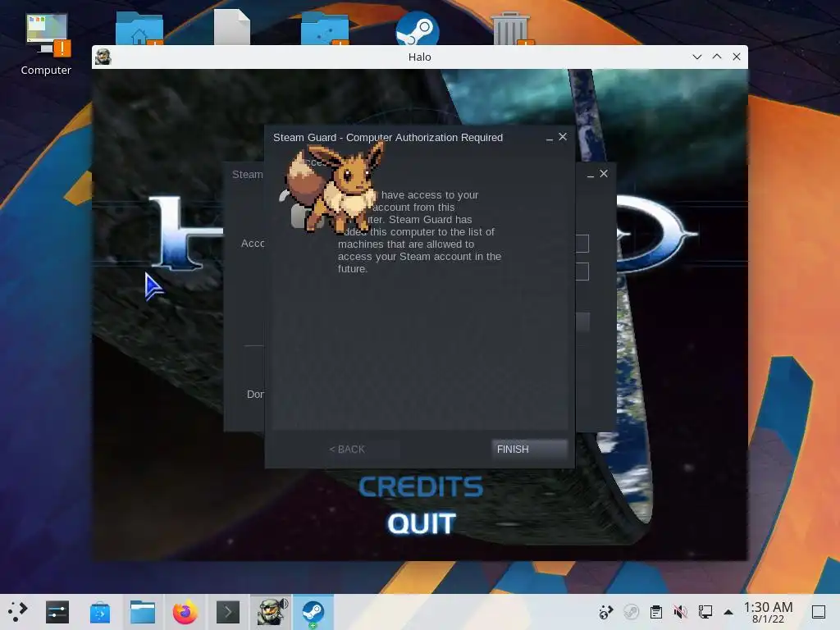Click the FINISH button in Steam Guard dialog
The width and height of the screenshot is (840, 630).
pos(529,450)
